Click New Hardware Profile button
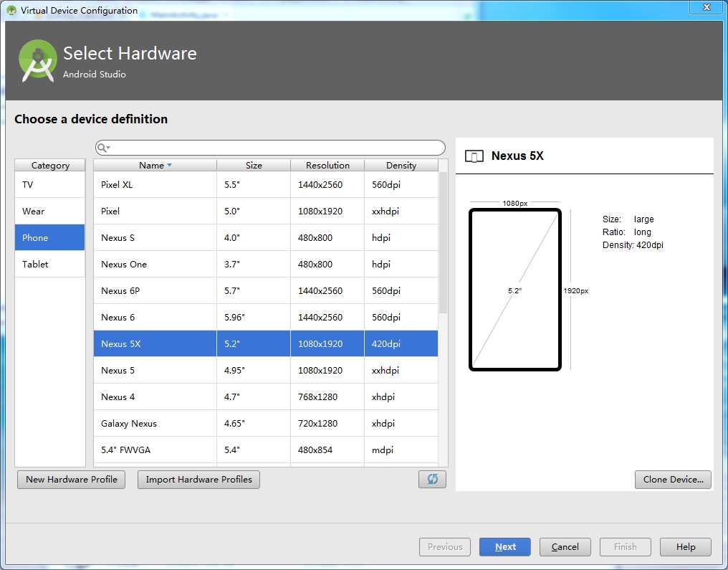The image size is (728, 570). point(72,480)
